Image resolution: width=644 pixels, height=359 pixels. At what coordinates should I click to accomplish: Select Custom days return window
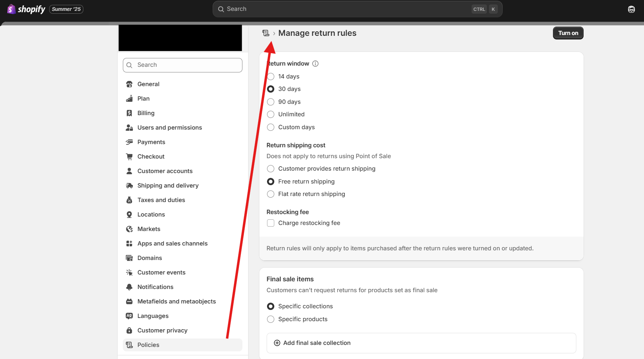point(271,127)
